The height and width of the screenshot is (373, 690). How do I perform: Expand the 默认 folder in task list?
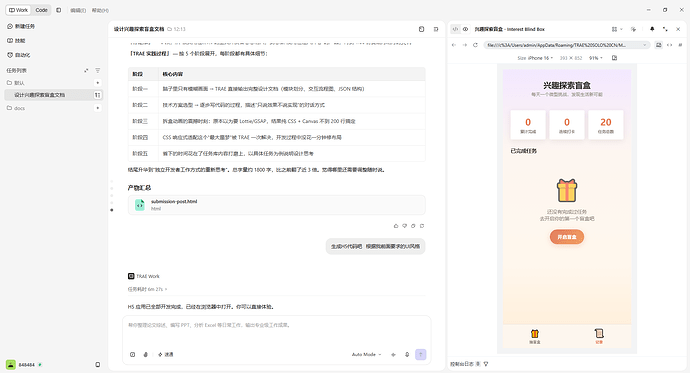pos(16,83)
